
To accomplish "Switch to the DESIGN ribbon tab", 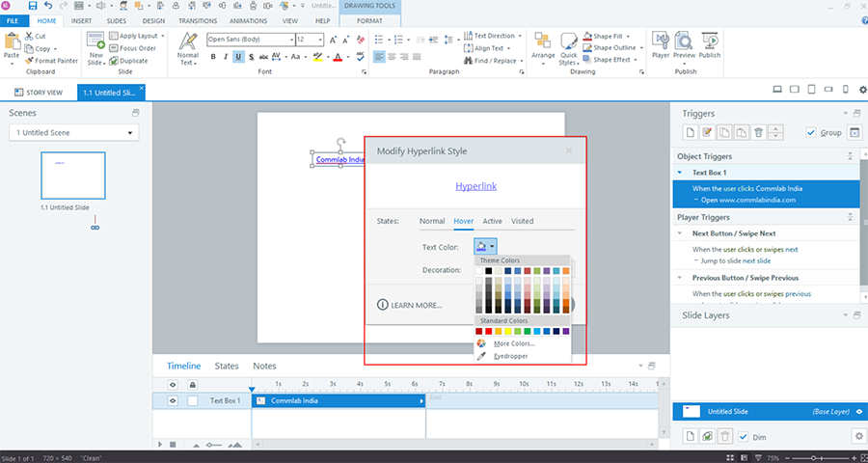I will 153,21.
